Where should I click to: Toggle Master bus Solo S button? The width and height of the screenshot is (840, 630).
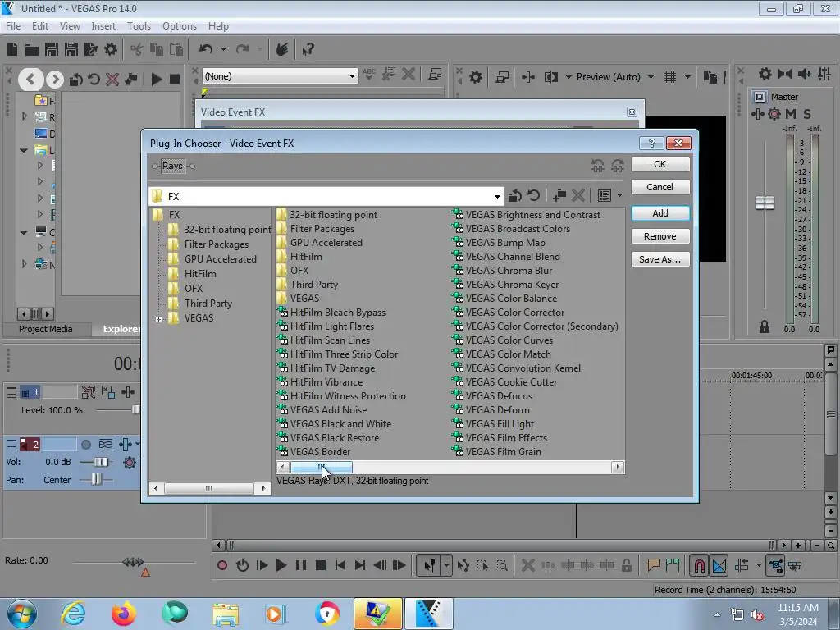pos(807,113)
